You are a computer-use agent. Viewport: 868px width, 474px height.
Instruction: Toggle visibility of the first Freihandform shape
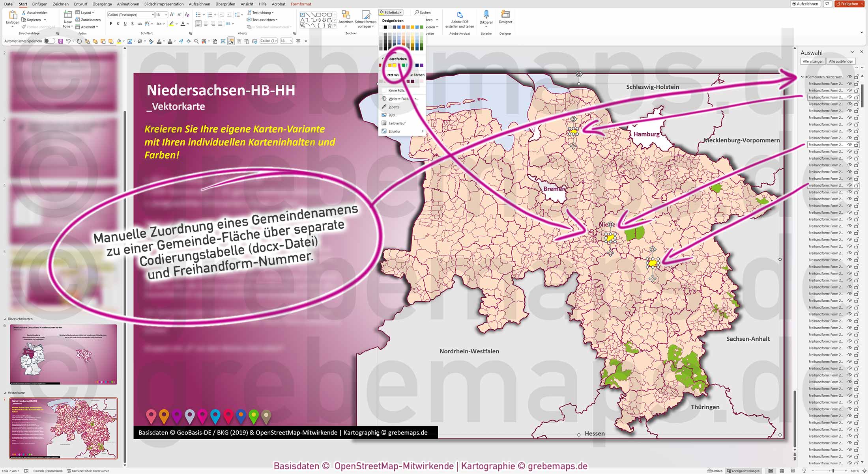(850, 84)
